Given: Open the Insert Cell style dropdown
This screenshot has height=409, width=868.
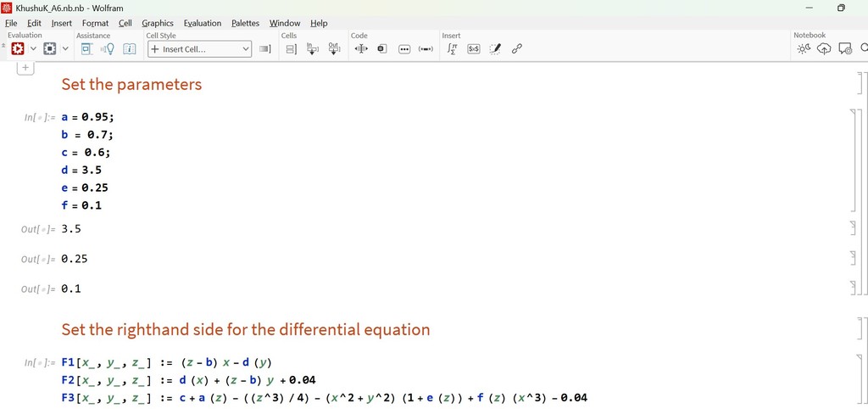Looking at the screenshot, I should (x=200, y=49).
